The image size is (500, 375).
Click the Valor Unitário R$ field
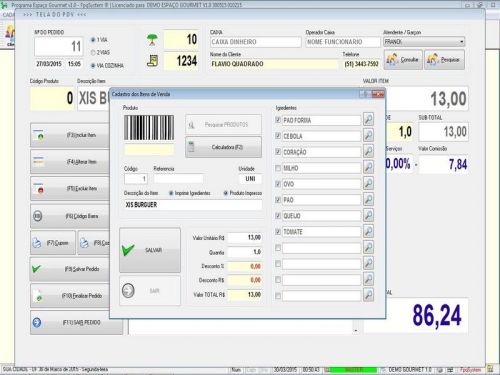pos(245,238)
